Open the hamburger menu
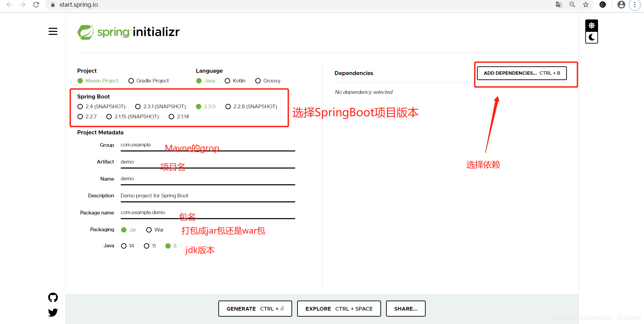 [53, 31]
